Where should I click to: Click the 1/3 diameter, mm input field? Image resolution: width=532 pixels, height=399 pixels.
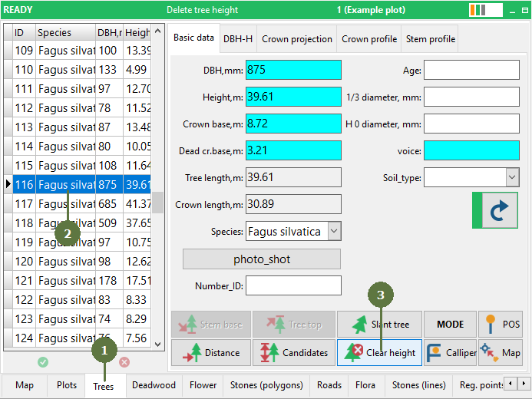471,97
